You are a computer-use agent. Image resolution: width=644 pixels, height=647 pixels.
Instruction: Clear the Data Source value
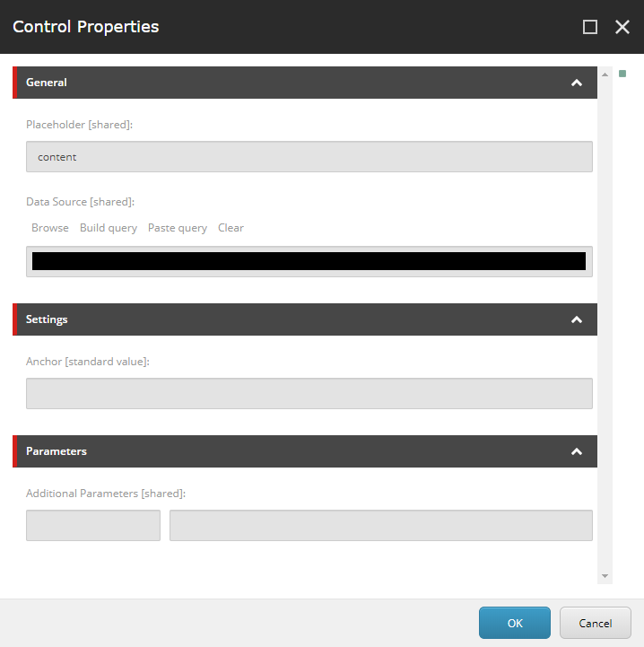pyautogui.click(x=231, y=228)
